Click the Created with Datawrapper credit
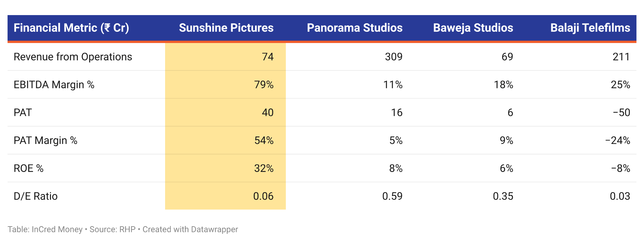This screenshot has height=242, width=644. [x=190, y=229]
